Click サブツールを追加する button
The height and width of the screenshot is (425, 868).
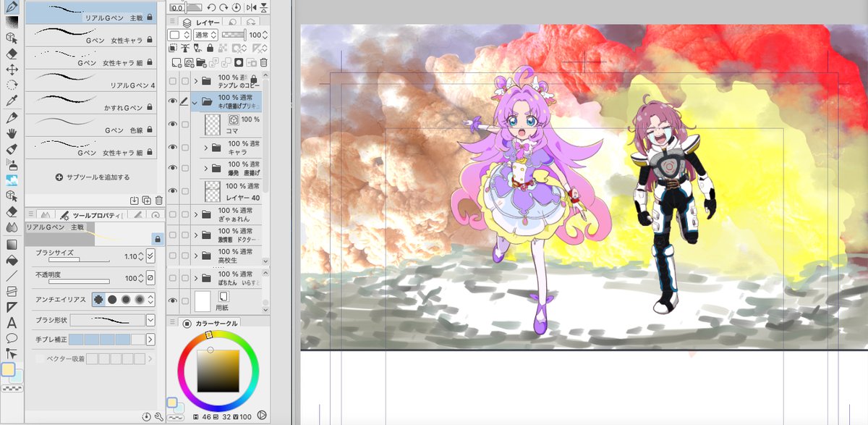click(x=93, y=177)
